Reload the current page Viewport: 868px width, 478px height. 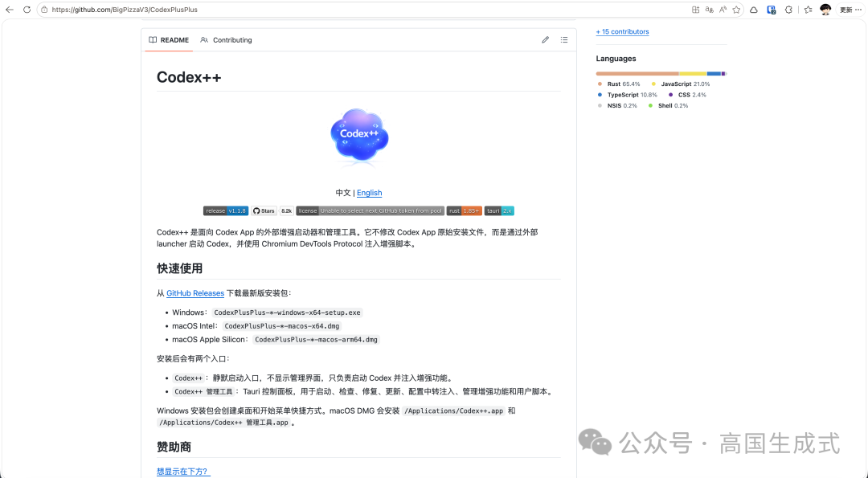tap(27, 10)
